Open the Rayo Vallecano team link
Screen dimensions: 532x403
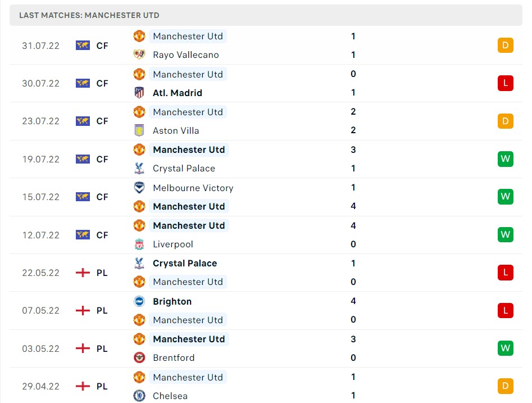(x=185, y=55)
